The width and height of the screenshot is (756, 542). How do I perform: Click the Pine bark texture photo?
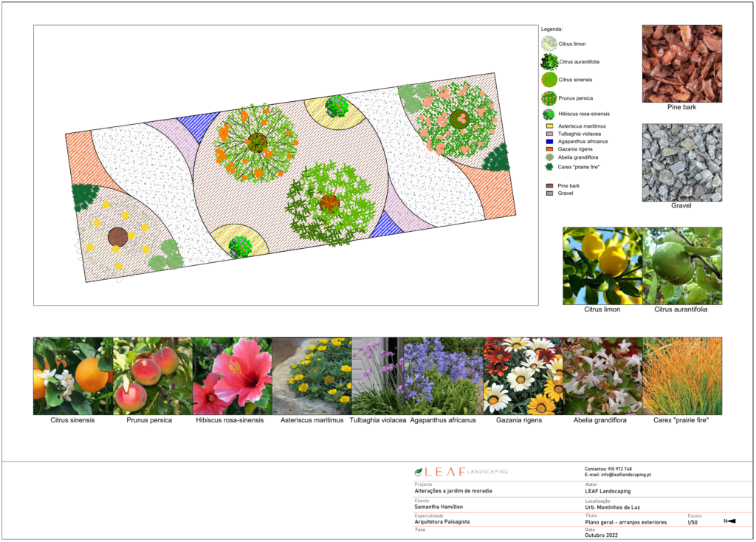681,64
